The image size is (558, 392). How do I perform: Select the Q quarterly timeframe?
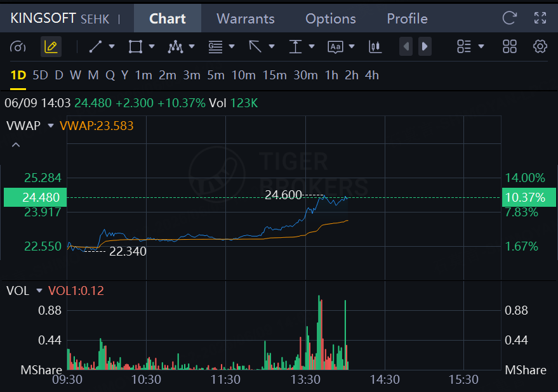click(110, 75)
